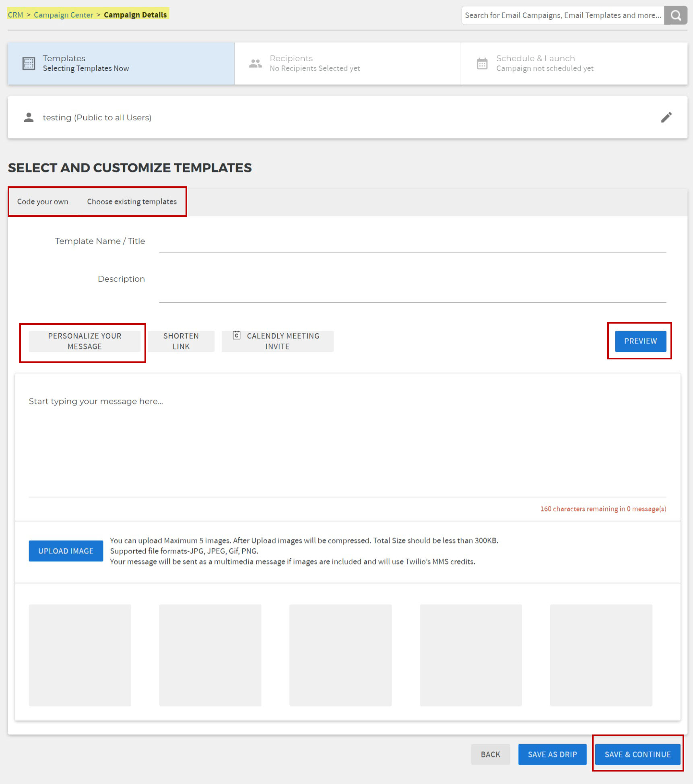Switch to Code your own tab
693x784 pixels.
(43, 202)
